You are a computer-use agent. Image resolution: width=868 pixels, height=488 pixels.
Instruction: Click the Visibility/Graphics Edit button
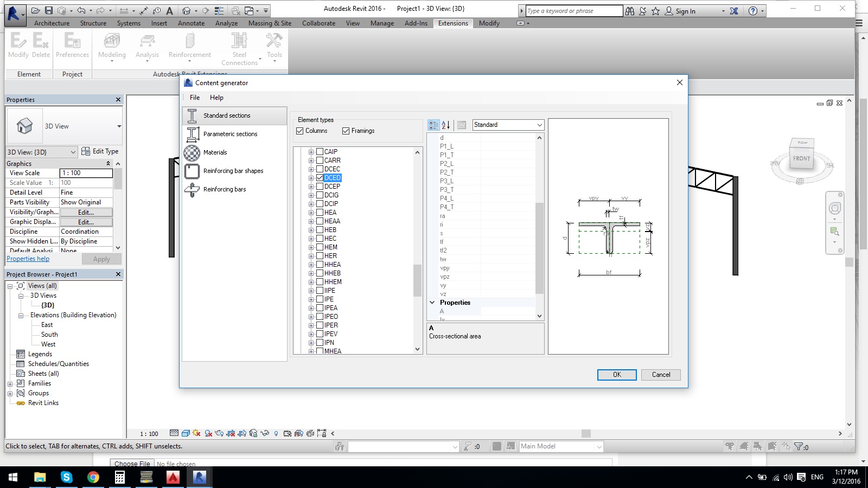(85, 212)
